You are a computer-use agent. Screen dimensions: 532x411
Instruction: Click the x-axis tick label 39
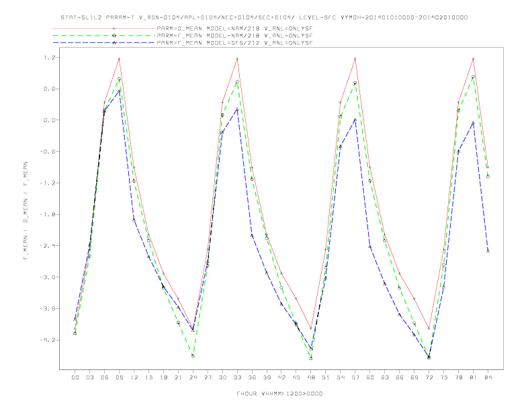[x=267, y=377]
